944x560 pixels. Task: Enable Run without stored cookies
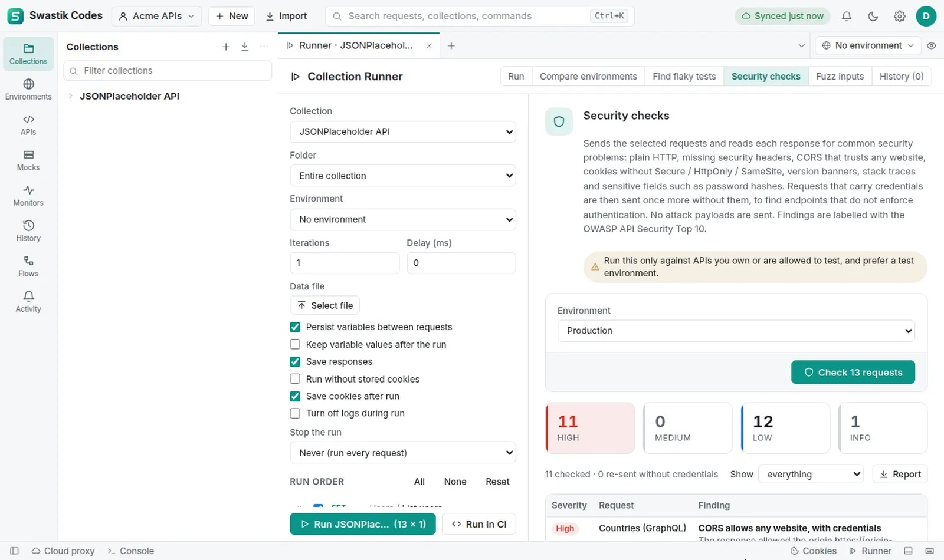pos(295,379)
